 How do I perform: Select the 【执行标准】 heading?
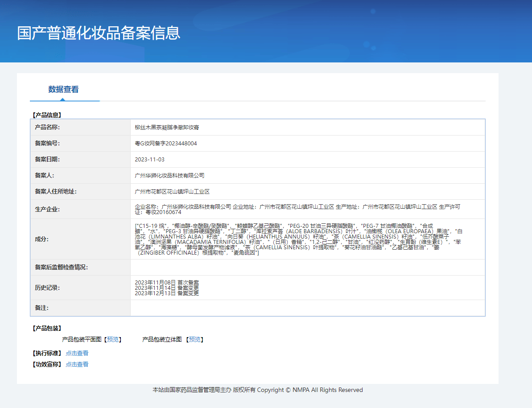pos(47,354)
